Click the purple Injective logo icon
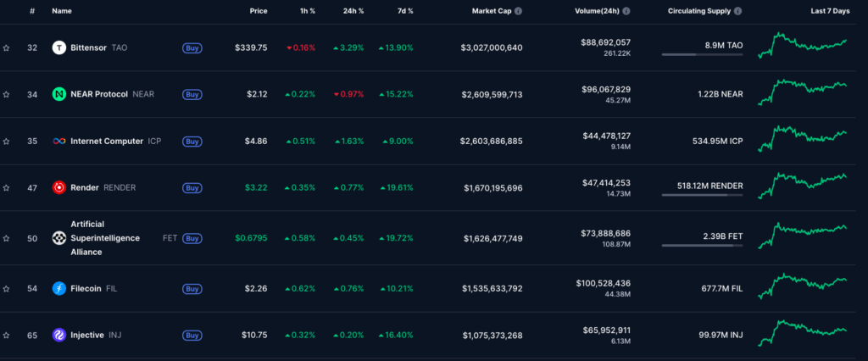868x361 pixels. pyautogui.click(x=59, y=335)
